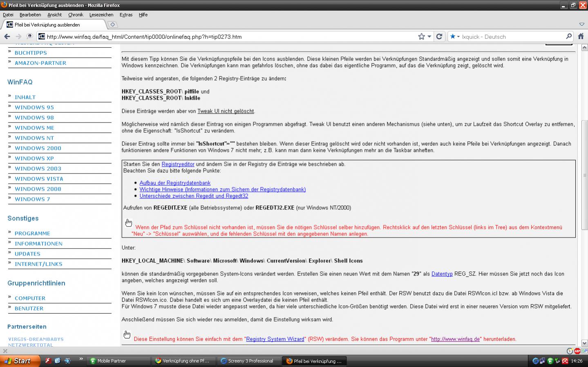
Task: Open the Extras menu
Action: click(x=126, y=15)
